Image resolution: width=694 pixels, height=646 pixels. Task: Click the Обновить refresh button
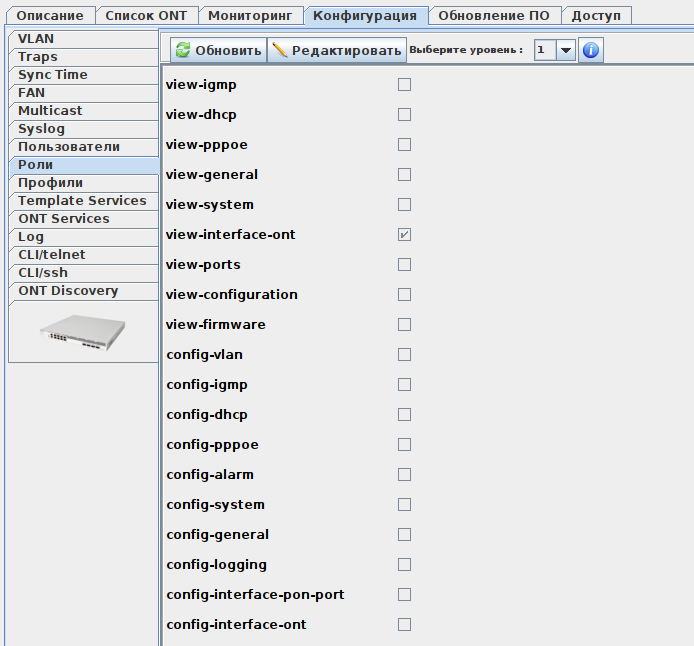pos(219,50)
